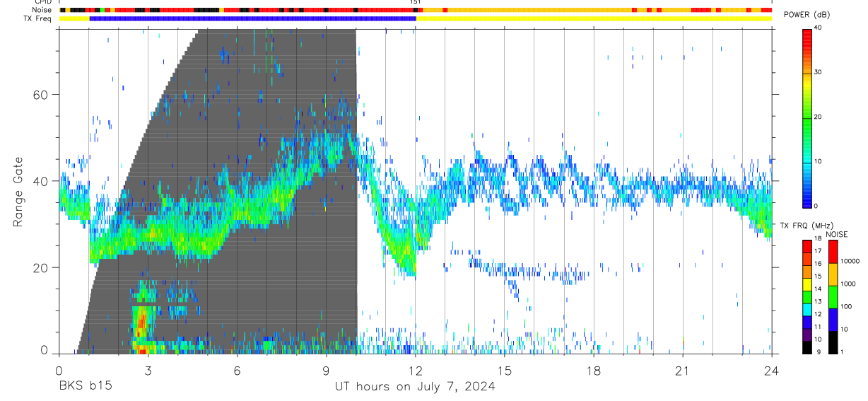The height and width of the screenshot is (401, 868).
Task: Click the 1000 tick on the NOISE colorbar
Action: coord(848,284)
